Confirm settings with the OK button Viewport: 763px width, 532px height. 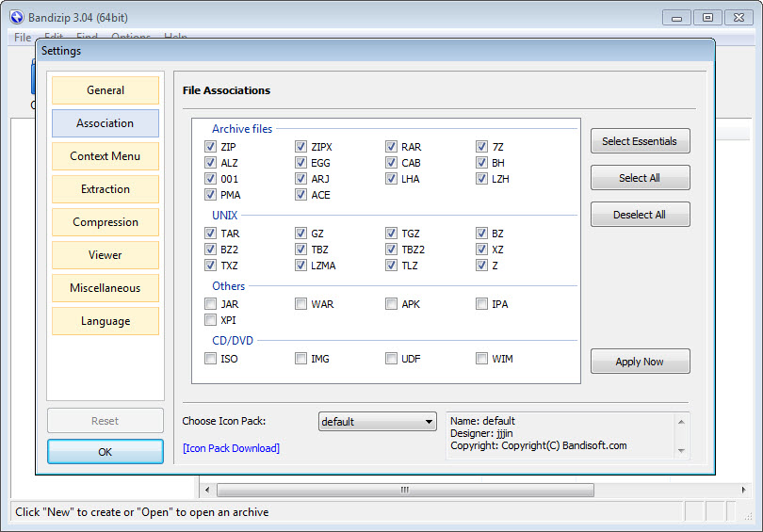(106, 452)
